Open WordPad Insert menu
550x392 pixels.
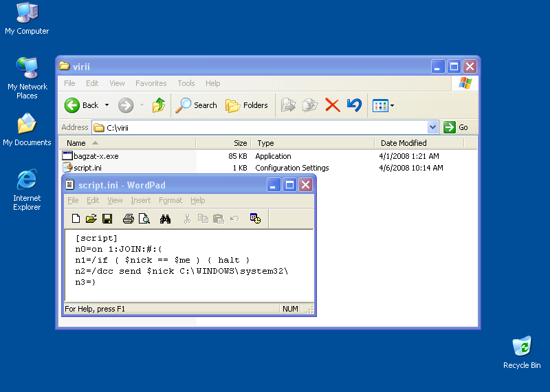[140, 200]
